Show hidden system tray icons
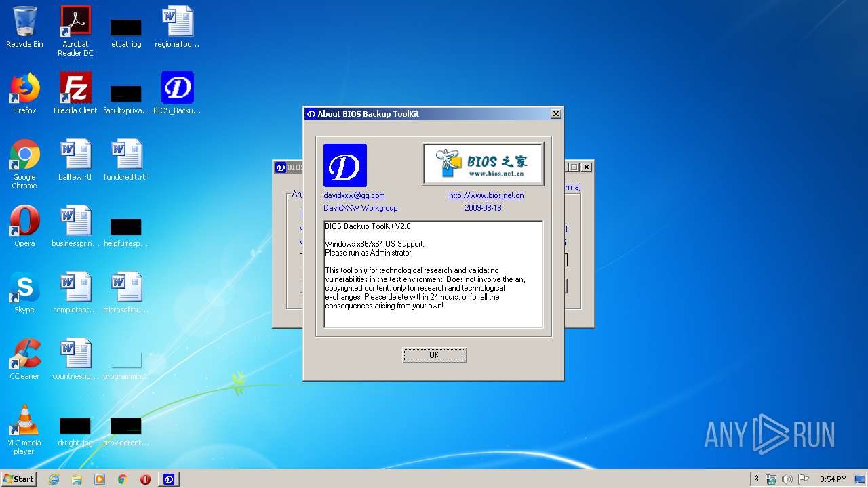 [x=756, y=479]
